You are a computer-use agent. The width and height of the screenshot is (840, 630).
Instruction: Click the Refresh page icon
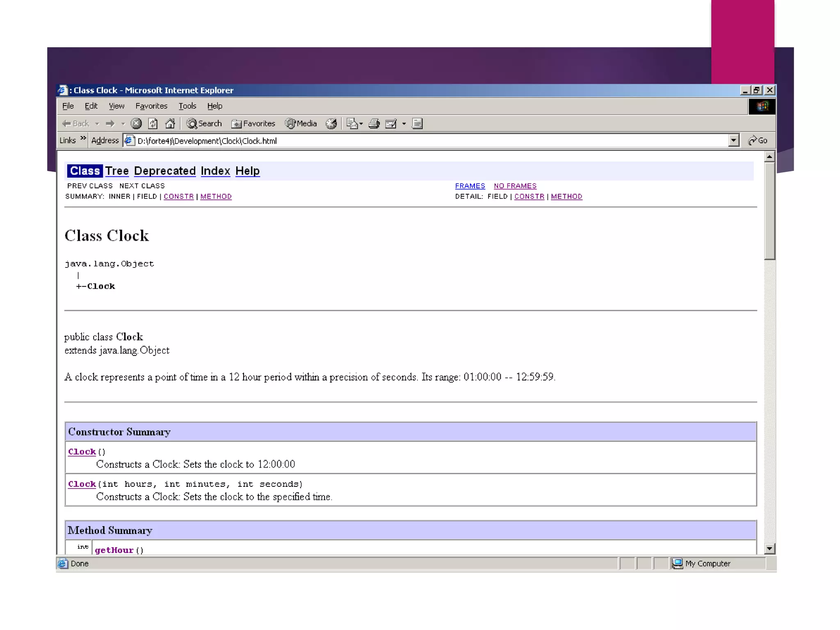tap(153, 123)
